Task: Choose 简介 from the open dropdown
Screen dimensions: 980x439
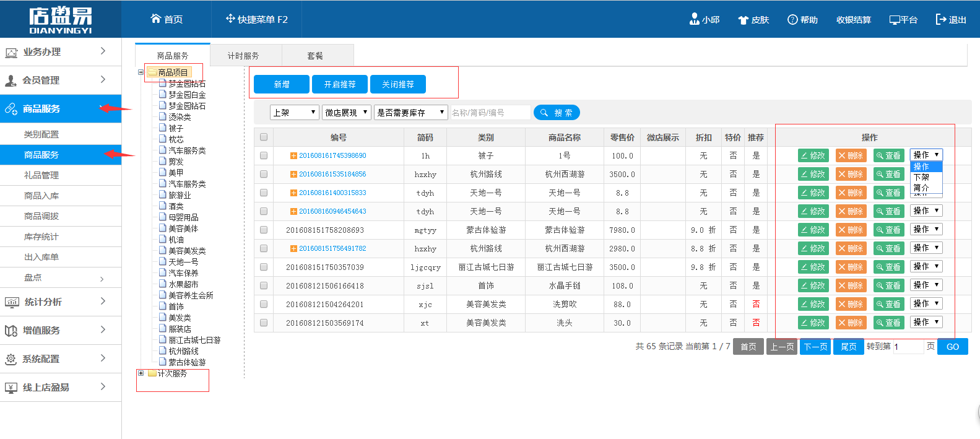Action: coord(926,188)
